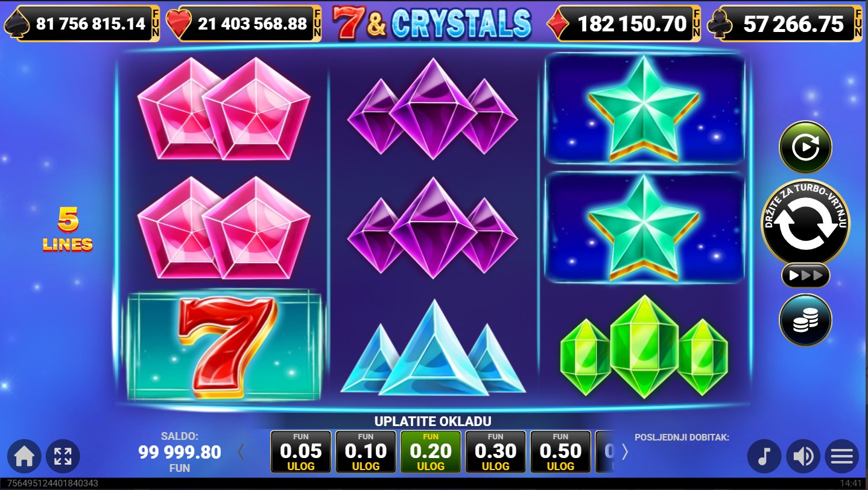Click the autoplay circular arrow button
The height and width of the screenshot is (490, 868).
(805, 147)
